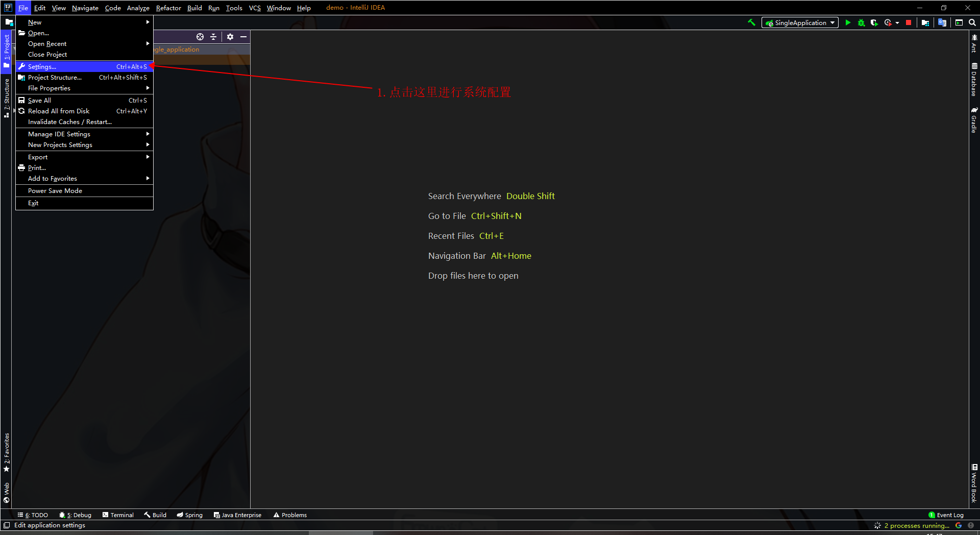Expand the Export submenu
Viewport: 980px width, 535px height.
(x=84, y=157)
